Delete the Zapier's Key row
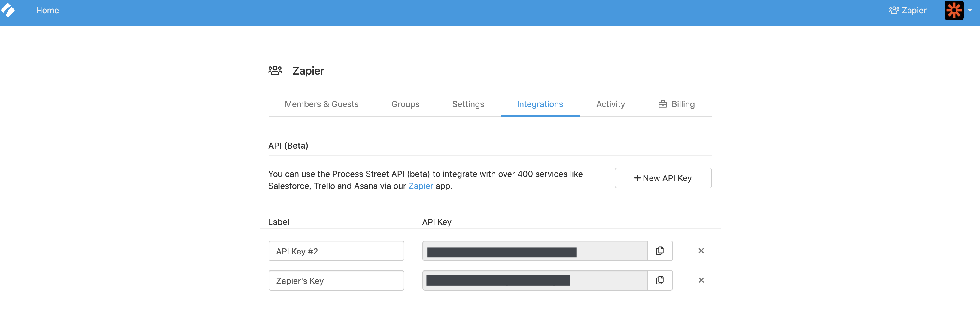This screenshot has height=326, width=980. click(701, 280)
